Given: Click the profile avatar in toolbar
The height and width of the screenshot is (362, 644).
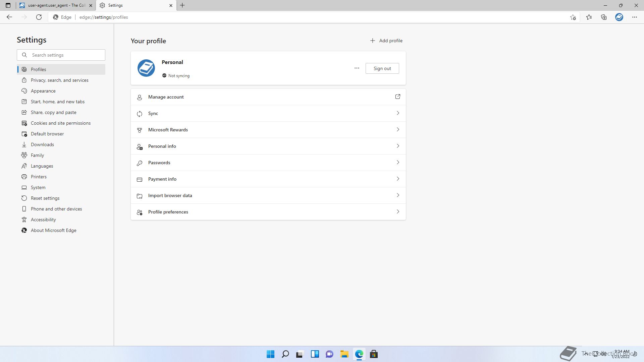Looking at the screenshot, I should pos(619,17).
